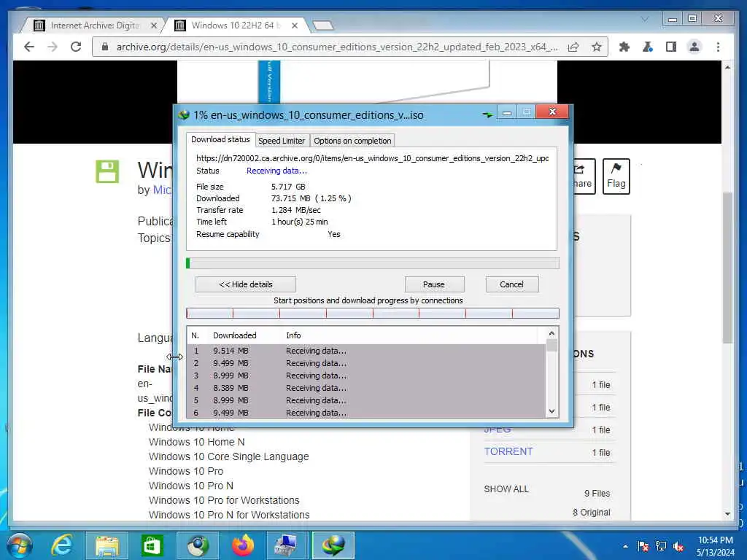Open Firefox from the taskbar
The width and height of the screenshot is (747, 560).
(243, 545)
